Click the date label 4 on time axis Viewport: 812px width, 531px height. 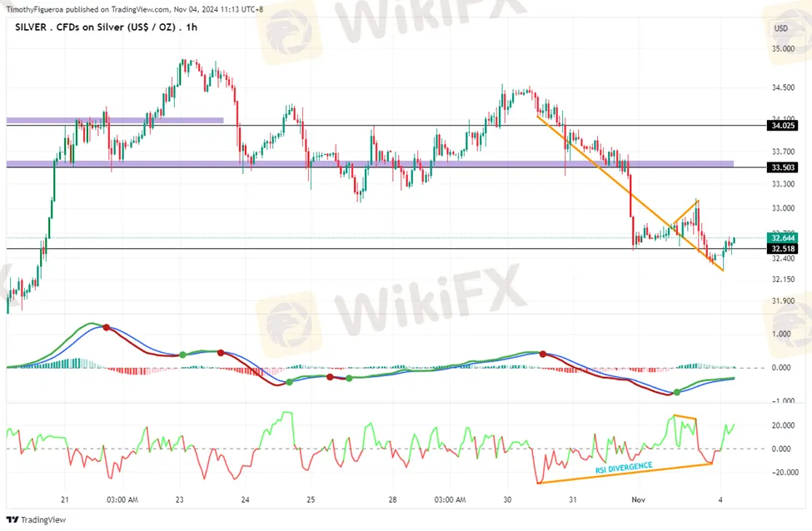(720, 499)
